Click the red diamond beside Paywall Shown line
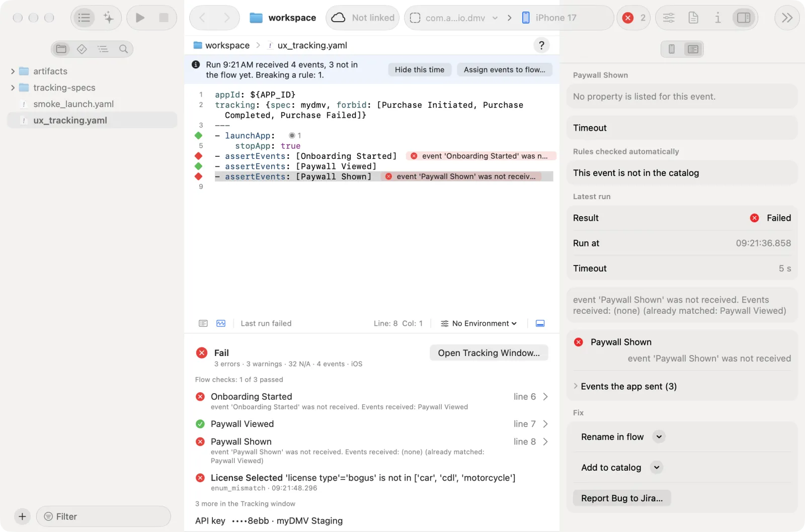This screenshot has width=805, height=532. click(x=199, y=176)
